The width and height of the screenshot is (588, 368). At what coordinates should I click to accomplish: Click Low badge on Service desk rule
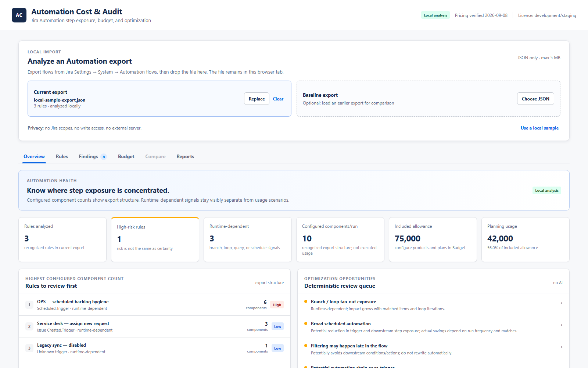tap(277, 326)
